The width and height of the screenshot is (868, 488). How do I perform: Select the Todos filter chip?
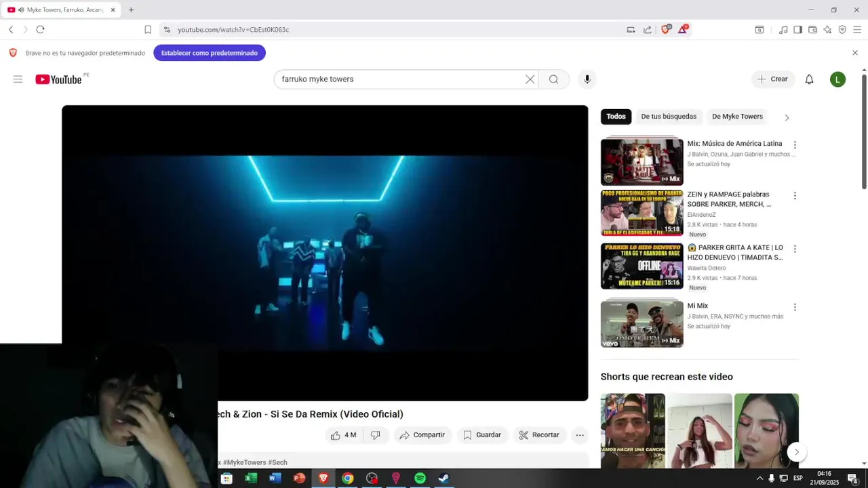pyautogui.click(x=616, y=117)
